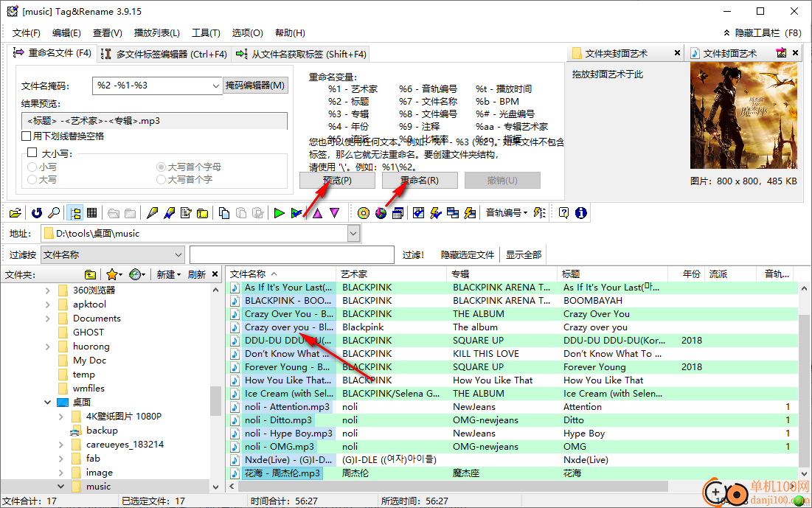812x508 pixels.
Task: Click the overlapping windows icon
Action: point(453,213)
